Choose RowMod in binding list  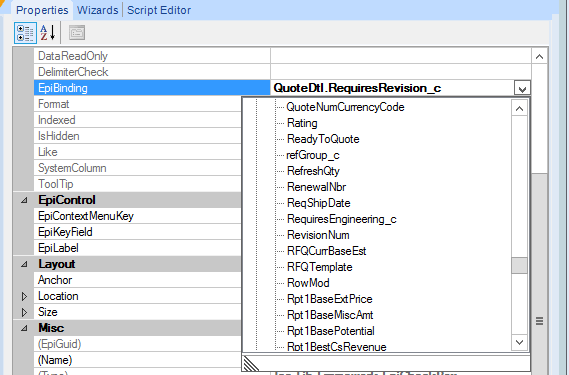coord(308,283)
